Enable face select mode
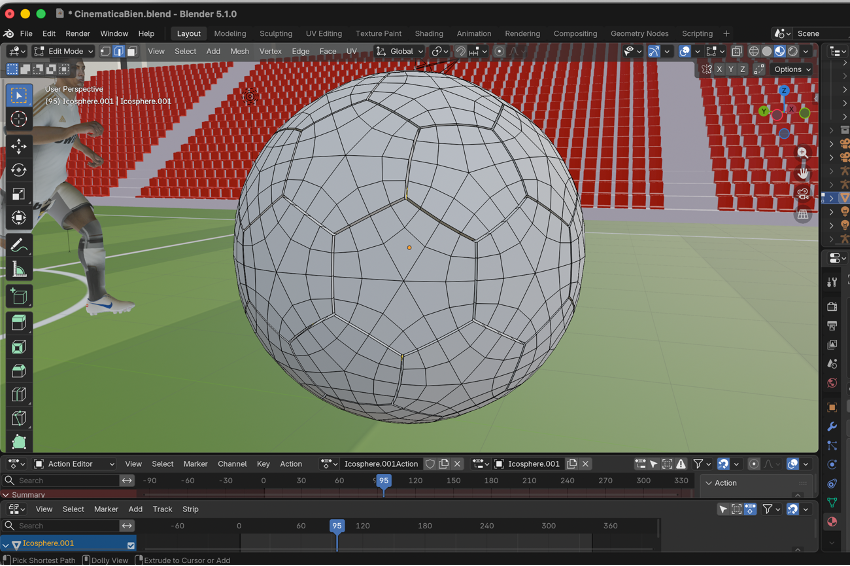Image resolution: width=850 pixels, height=566 pixels. click(x=132, y=51)
